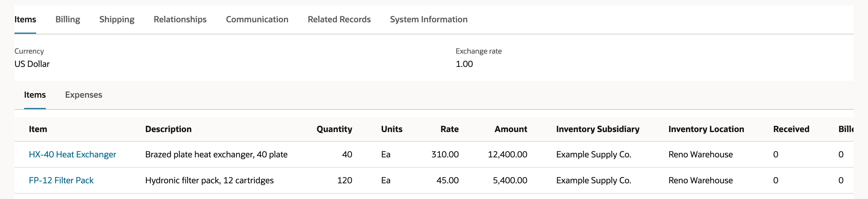Screen dimensions: 868x199
Task: View the System Information tab
Action: 429,19
